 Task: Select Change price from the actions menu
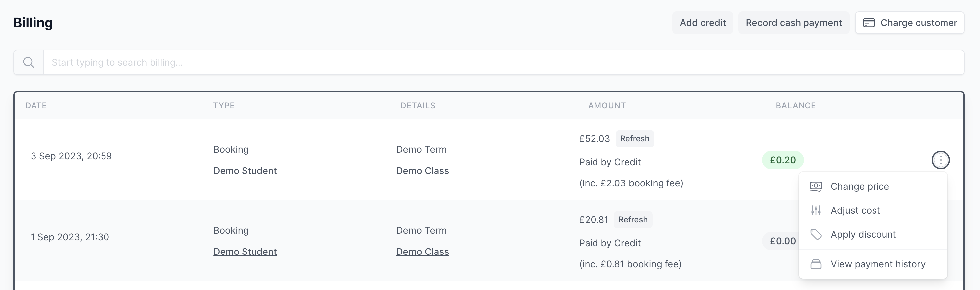(860, 186)
